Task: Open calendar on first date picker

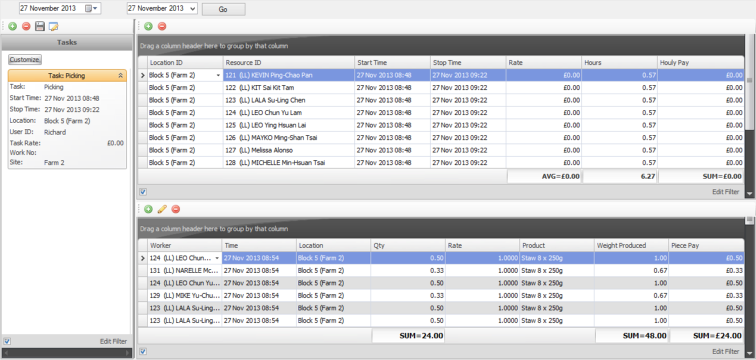Action: tap(90, 8)
